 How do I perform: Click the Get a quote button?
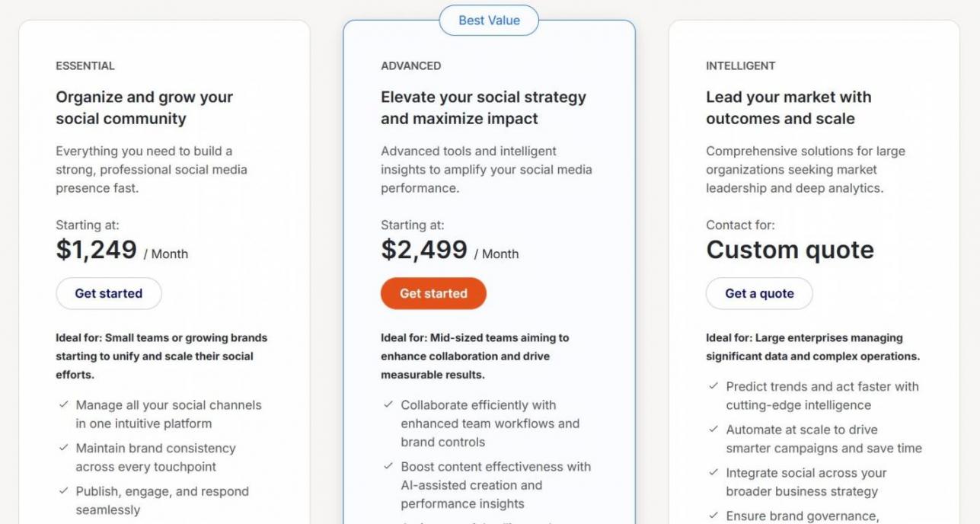[x=759, y=293]
